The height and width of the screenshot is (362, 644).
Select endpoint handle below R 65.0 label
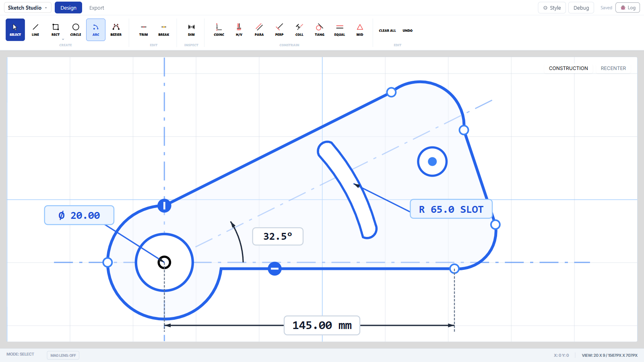tap(495, 224)
